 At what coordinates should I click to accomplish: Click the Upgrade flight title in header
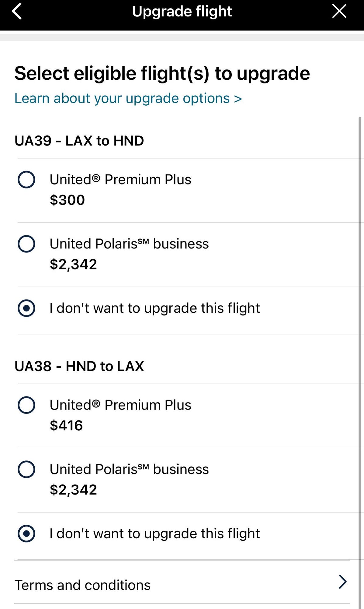point(182,12)
